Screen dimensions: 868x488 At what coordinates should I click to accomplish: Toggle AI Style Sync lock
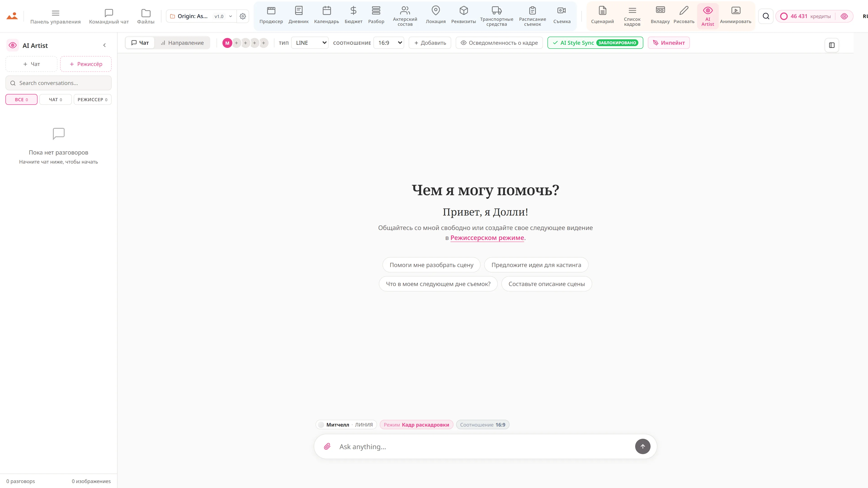(x=595, y=43)
